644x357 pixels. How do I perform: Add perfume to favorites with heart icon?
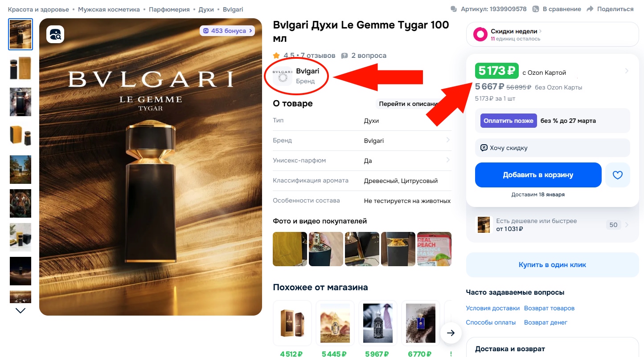pos(617,175)
